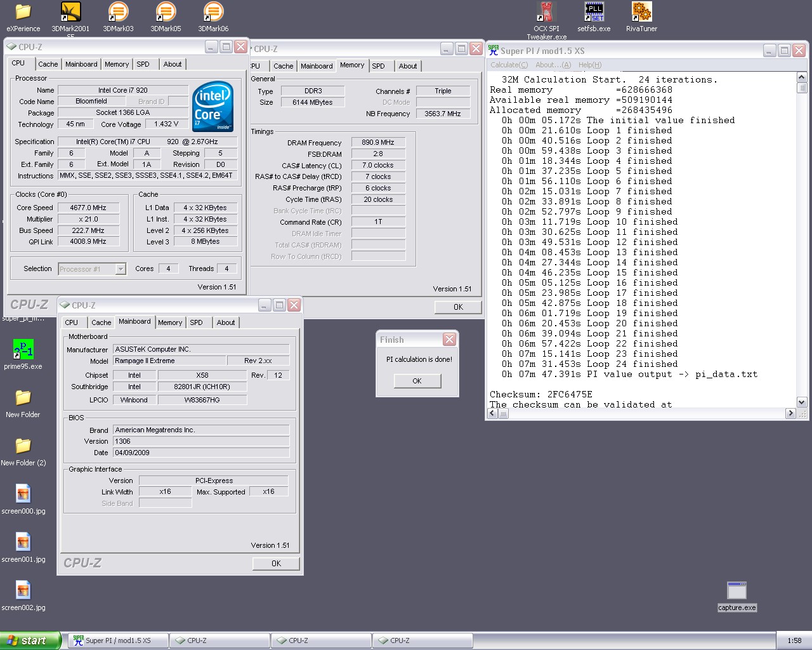Select SPD tab in Memory window

[x=378, y=66]
